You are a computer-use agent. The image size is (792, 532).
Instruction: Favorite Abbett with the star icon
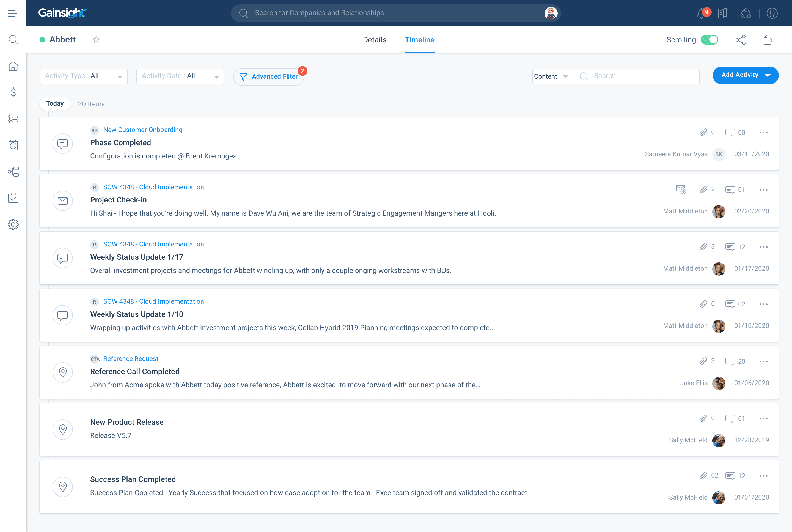pyautogui.click(x=96, y=40)
